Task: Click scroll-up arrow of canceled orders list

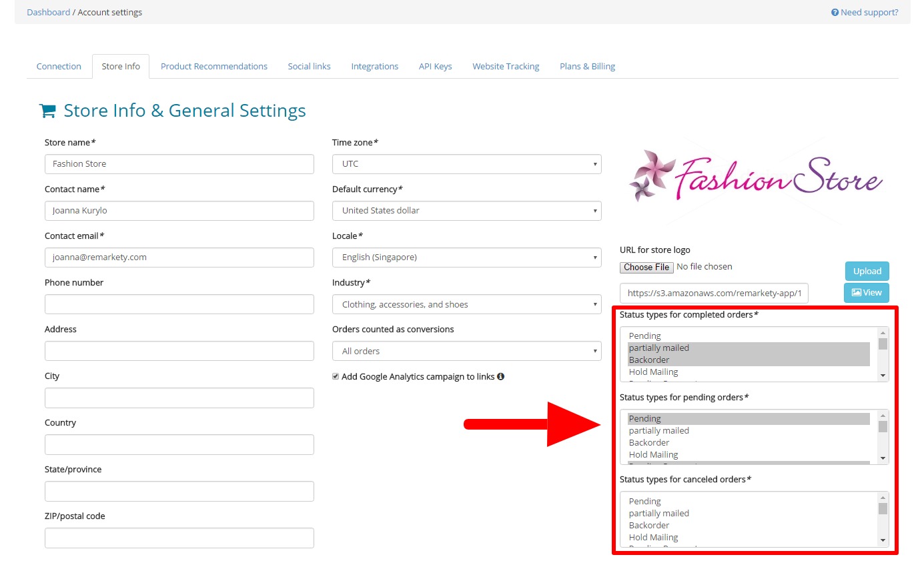Action: [883, 498]
